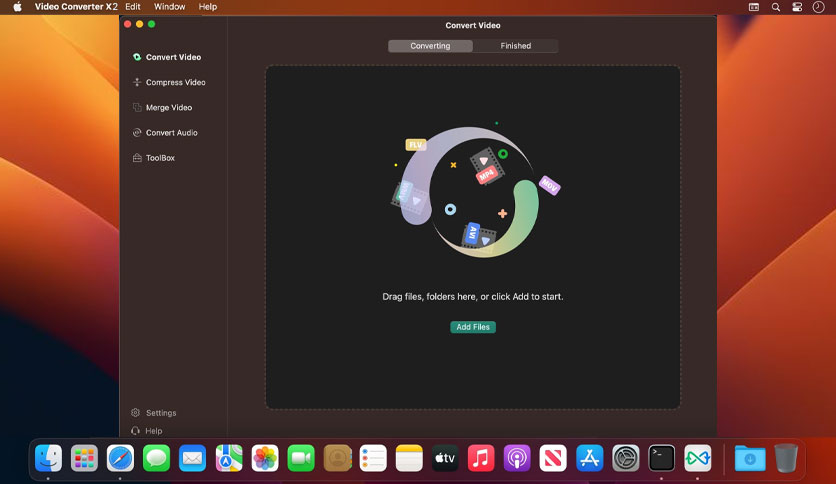The width and height of the screenshot is (836, 484).
Task: Open the Video Converter X2 menu
Action: pos(76,7)
